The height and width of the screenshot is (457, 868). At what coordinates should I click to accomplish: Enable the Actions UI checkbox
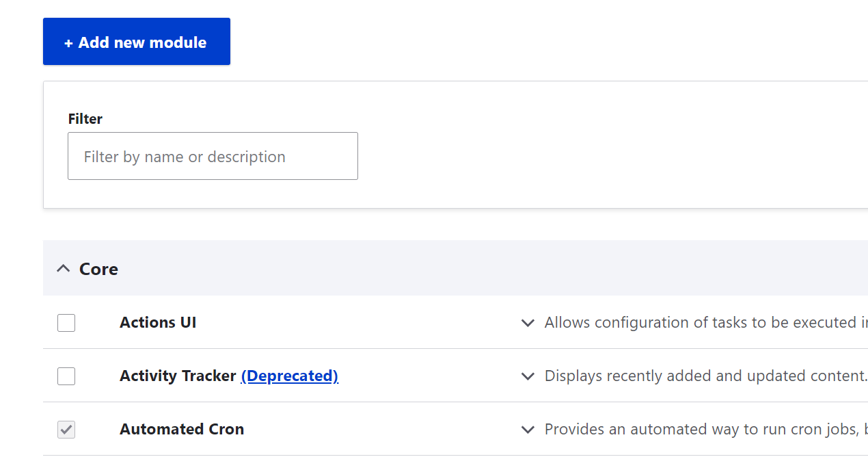[x=66, y=322]
